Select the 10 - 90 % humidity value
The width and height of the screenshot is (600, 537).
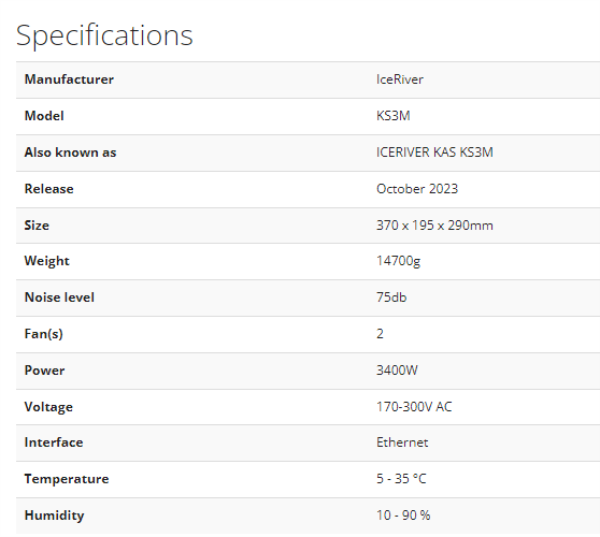403,515
